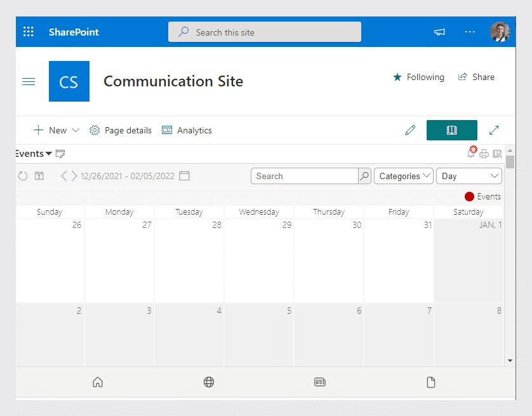Open the news tab in bottom bar
The height and width of the screenshot is (416, 532).
coord(320,382)
